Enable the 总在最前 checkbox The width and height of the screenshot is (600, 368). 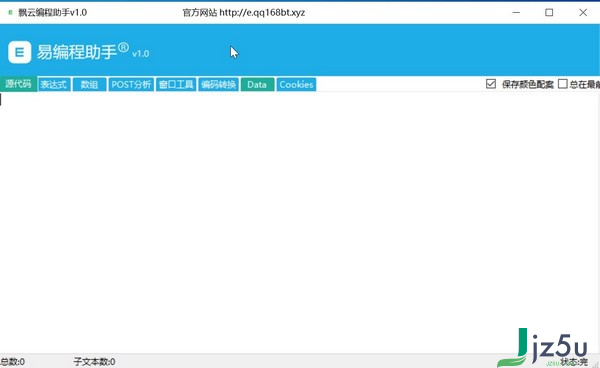(562, 84)
